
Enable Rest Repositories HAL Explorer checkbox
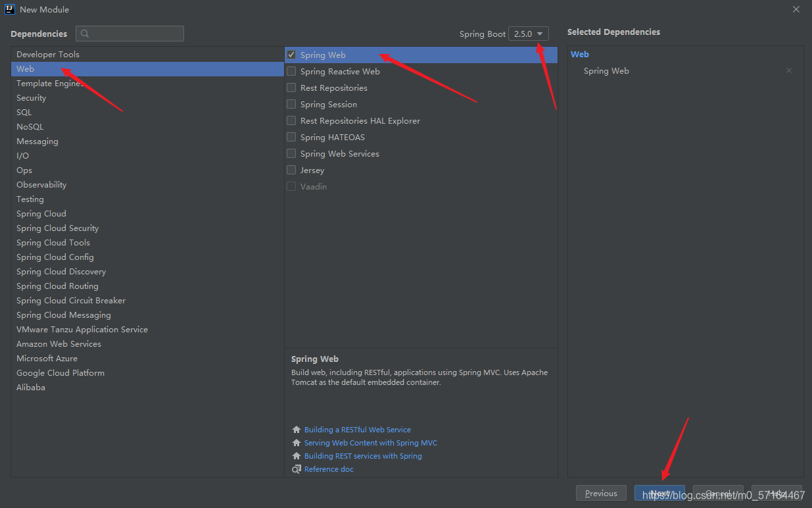(x=291, y=120)
